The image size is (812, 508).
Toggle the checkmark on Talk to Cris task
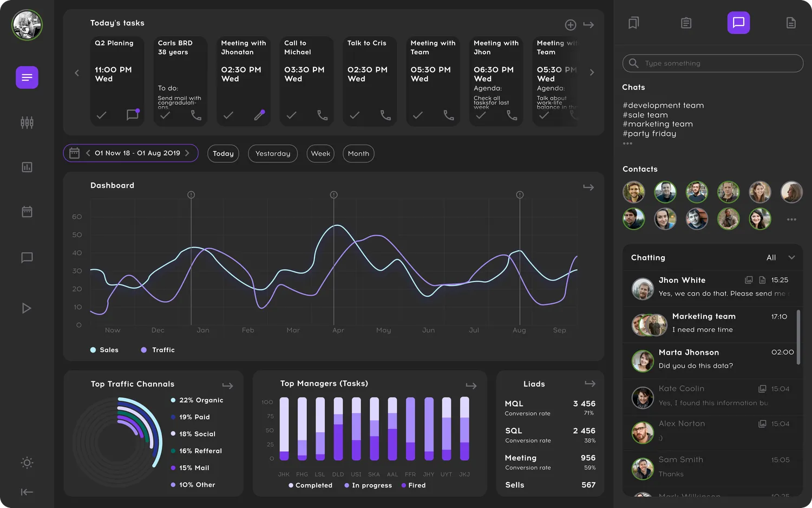354,115
